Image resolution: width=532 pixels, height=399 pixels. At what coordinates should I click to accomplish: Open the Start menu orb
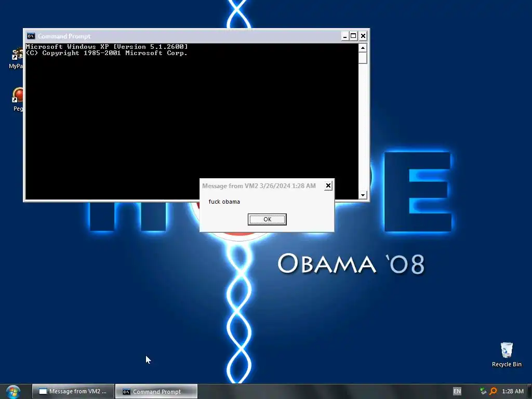[13, 392]
